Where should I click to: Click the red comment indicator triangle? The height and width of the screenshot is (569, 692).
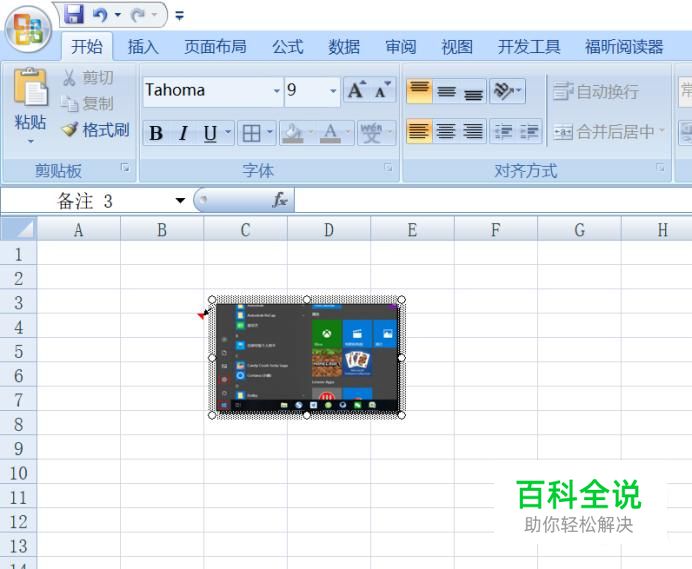(x=202, y=315)
